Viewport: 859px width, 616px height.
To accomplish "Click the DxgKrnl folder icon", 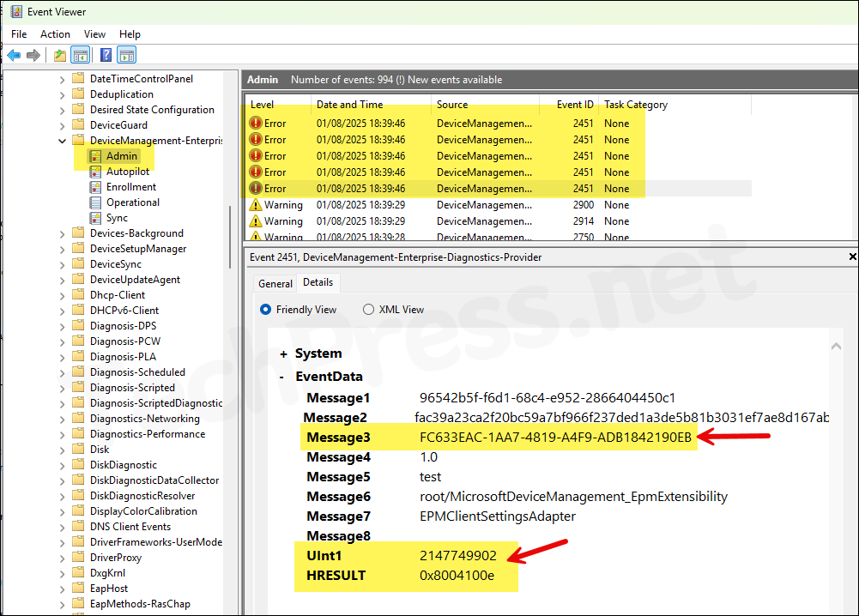I will [78, 573].
